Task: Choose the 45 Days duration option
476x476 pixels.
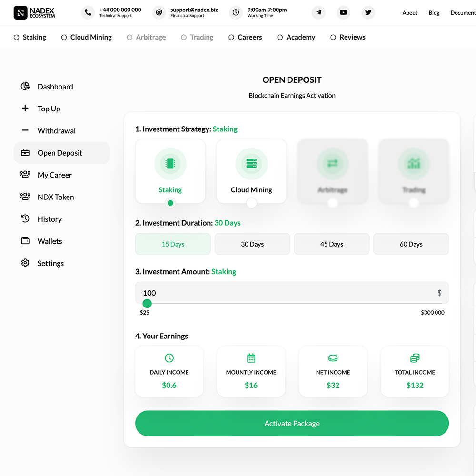Action: coord(332,244)
